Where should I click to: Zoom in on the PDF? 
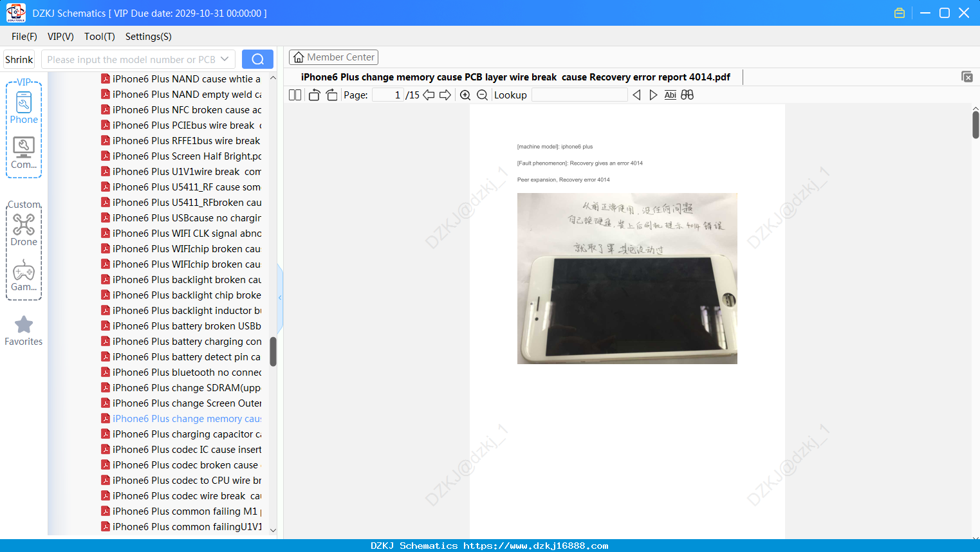pyautogui.click(x=465, y=95)
